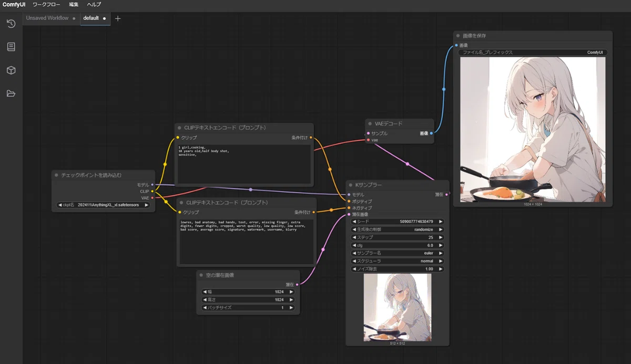This screenshot has height=364, width=631.
Task: Click the ネガティブ input socket on Kサンプラー
Action: pos(349,208)
